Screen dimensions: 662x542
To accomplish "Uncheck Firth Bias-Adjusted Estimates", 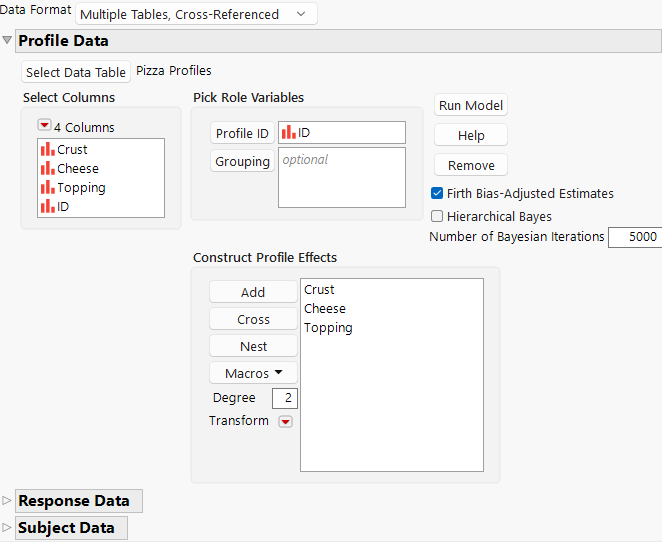I will pyautogui.click(x=437, y=193).
